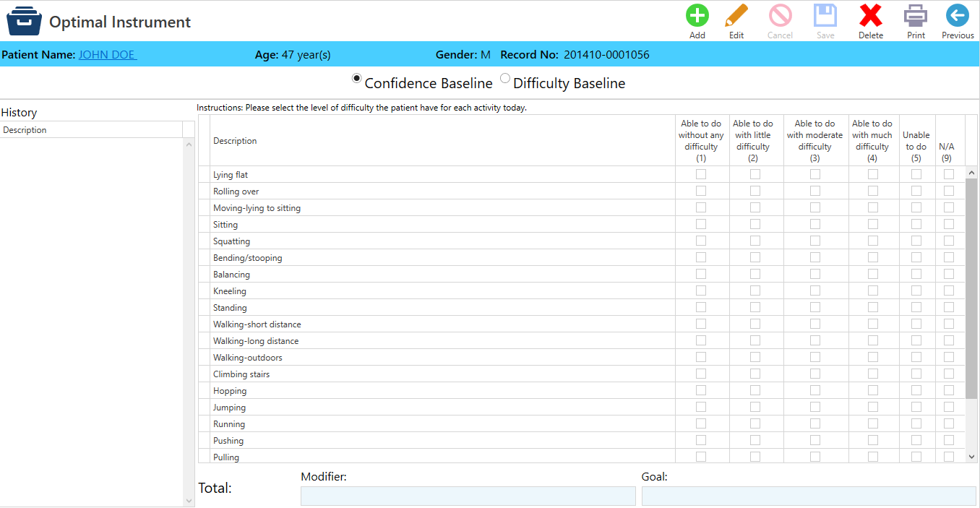Image resolution: width=980 pixels, height=508 pixels.
Task: Click the Cancel icon
Action: (780, 16)
